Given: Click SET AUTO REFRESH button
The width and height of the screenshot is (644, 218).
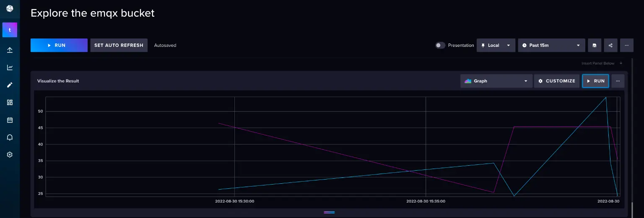Looking at the screenshot, I should pyautogui.click(x=119, y=45).
